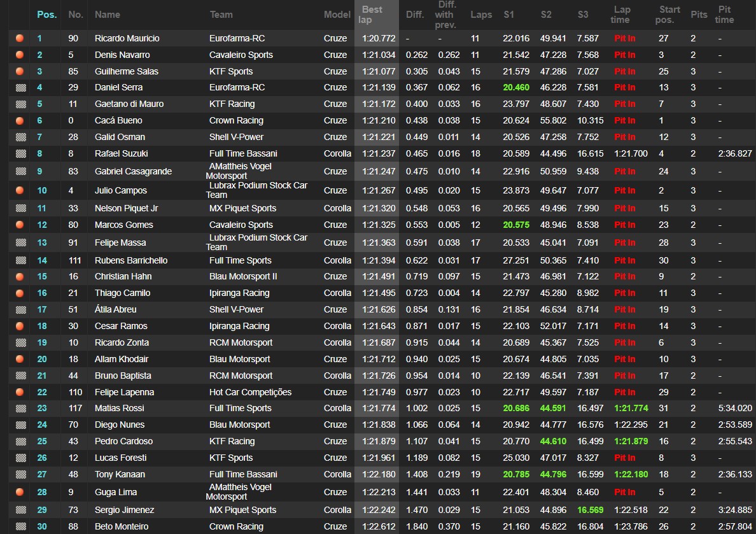This screenshot has width=756, height=534.
Task: Select Rafael Suzuki's checkered flag icon
Action: pos(21,153)
